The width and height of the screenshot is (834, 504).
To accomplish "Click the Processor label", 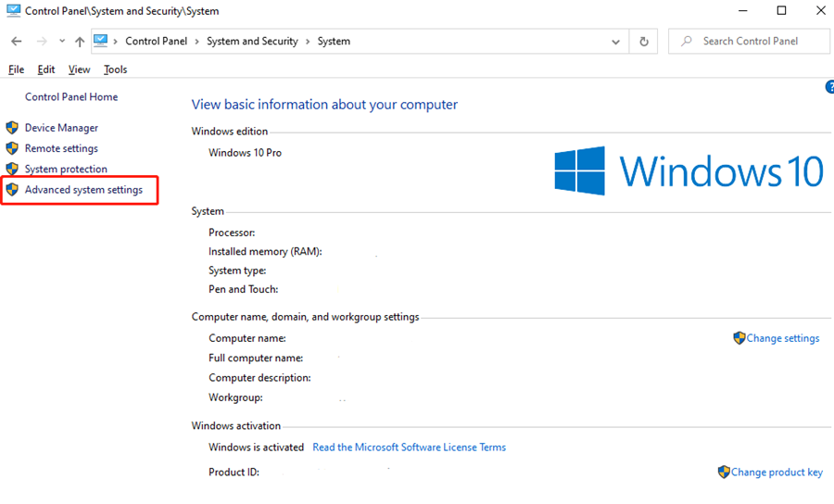I will (x=232, y=233).
